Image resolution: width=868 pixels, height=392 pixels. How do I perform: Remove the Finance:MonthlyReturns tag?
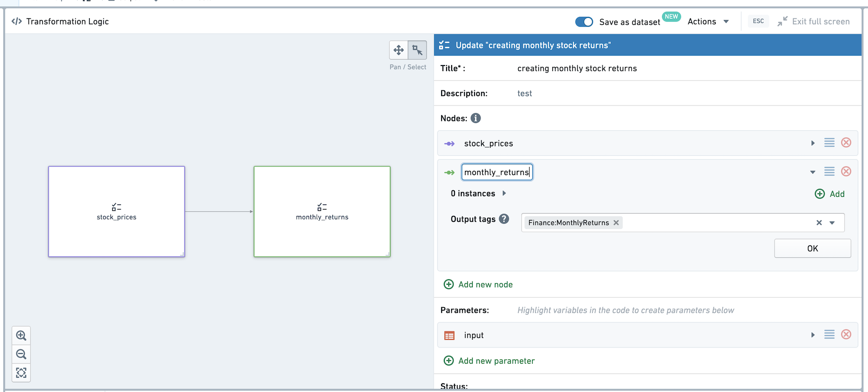coord(616,223)
